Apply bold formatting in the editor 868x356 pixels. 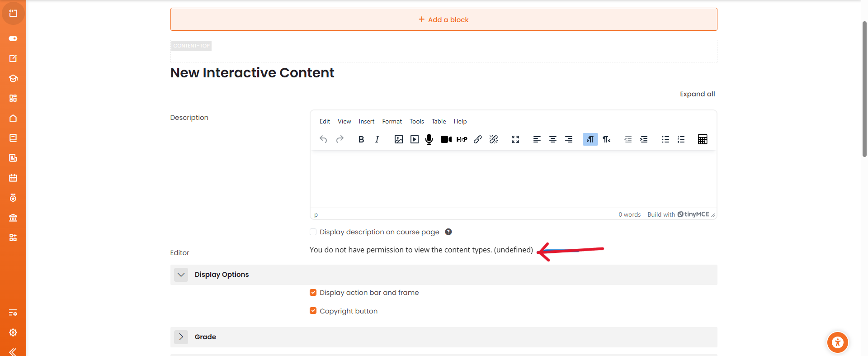click(361, 139)
